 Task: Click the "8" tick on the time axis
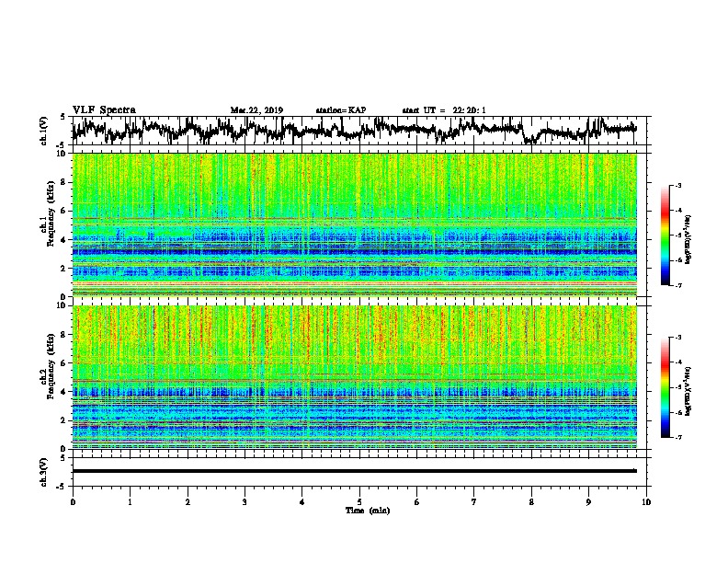531,502
